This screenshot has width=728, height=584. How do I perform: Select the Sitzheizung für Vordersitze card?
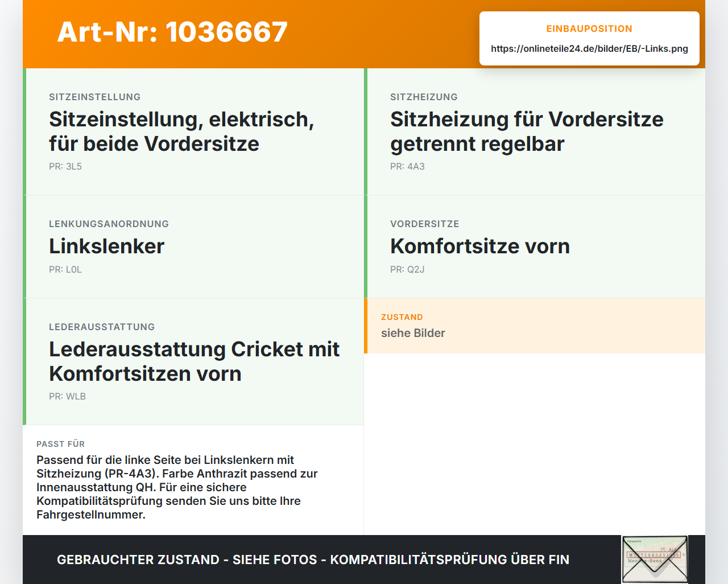coord(535,131)
